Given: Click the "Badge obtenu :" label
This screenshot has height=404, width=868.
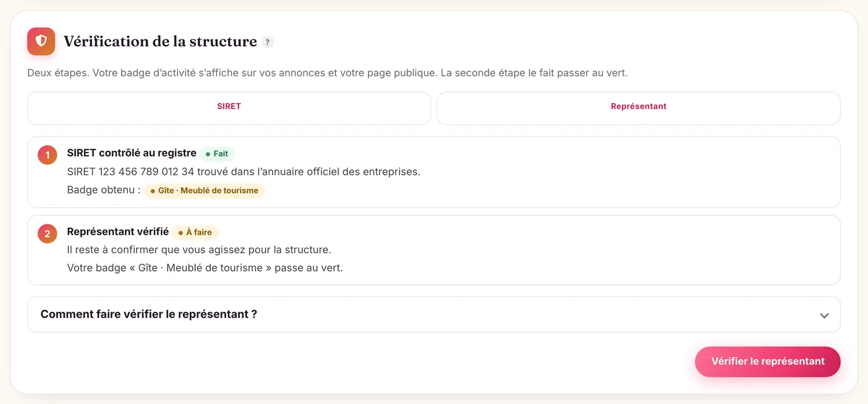Looking at the screenshot, I should pyautogui.click(x=104, y=190).
